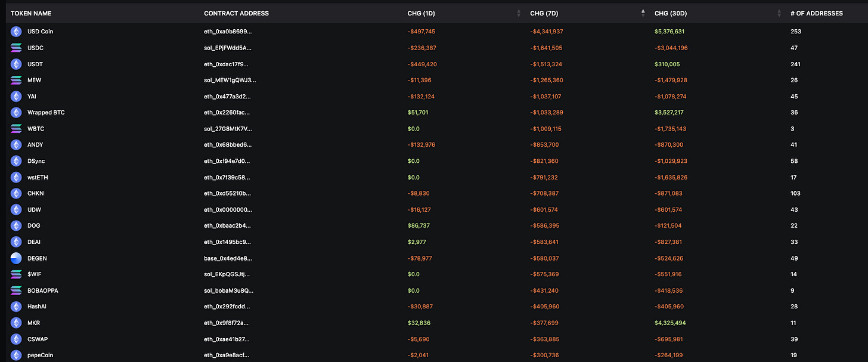Image resolution: width=868 pixels, height=362 pixels.
Task: Click the TOKEN NAME column header
Action: point(31,13)
